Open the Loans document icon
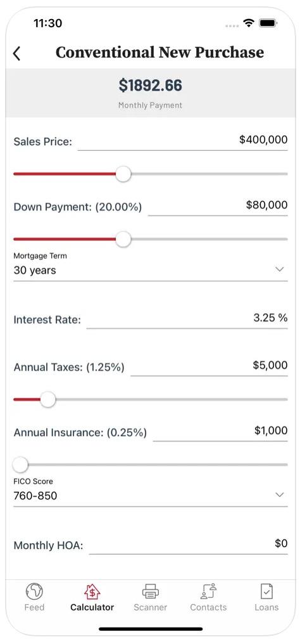 coord(266,591)
